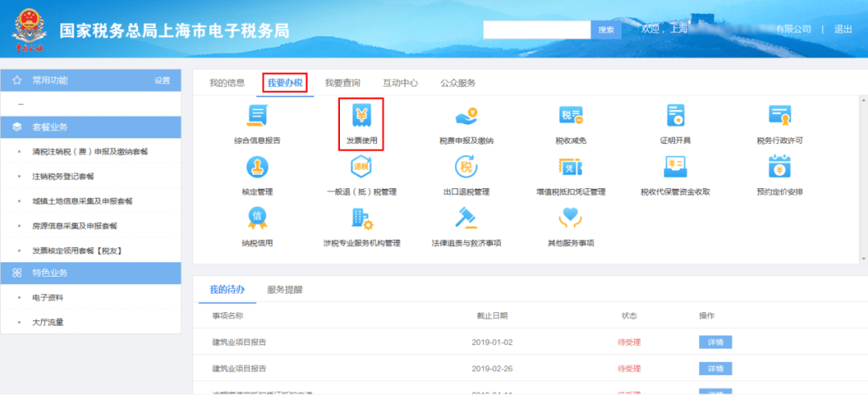Open 详情 for the 2019-02-26 item
The width and height of the screenshot is (868, 395).
pos(715,368)
